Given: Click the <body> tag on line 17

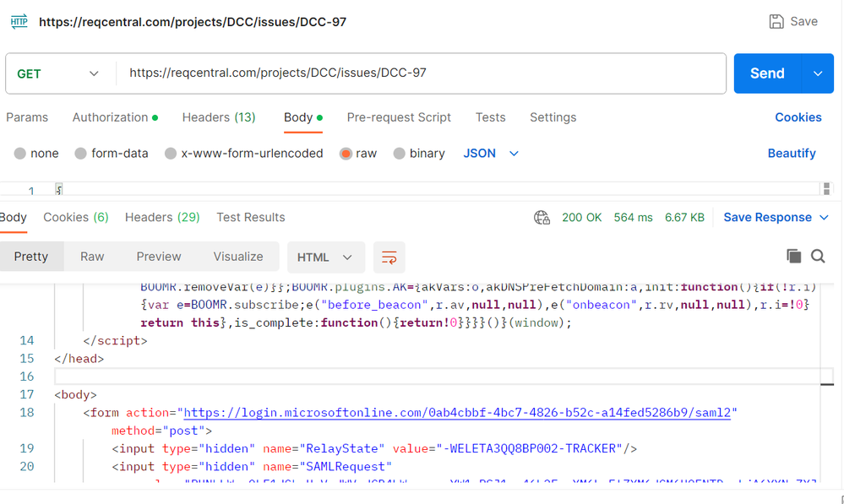Looking at the screenshot, I should click(x=75, y=395).
